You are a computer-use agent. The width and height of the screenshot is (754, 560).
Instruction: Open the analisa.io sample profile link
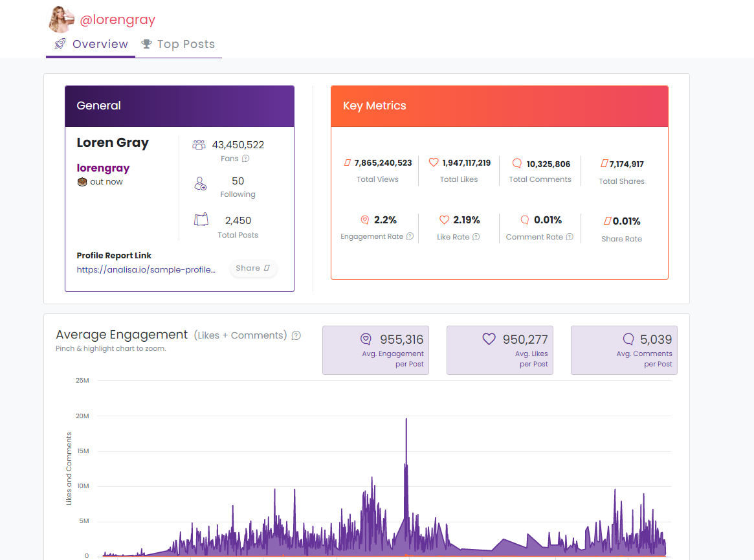(x=146, y=269)
